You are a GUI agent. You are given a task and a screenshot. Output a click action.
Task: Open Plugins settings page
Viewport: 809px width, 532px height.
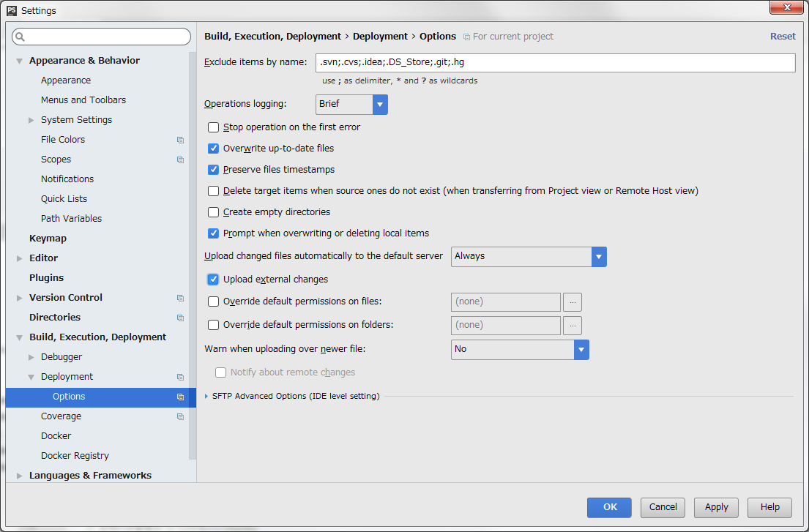(46, 278)
